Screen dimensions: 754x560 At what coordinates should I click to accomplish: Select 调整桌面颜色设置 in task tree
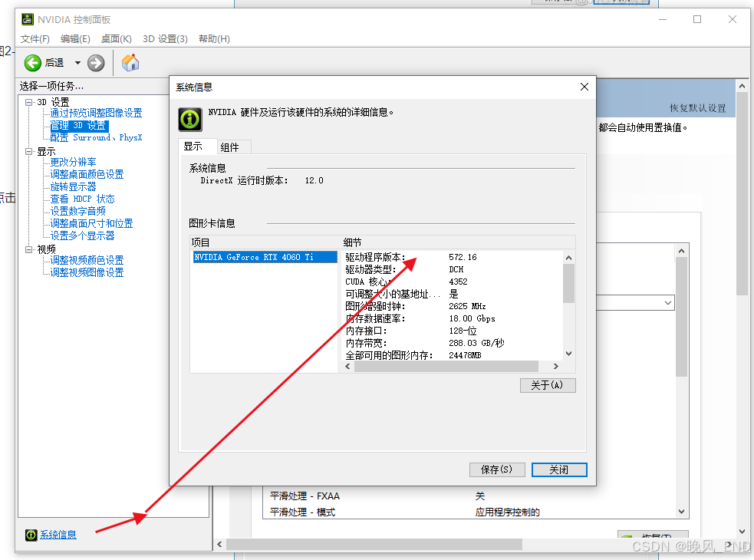(x=87, y=174)
